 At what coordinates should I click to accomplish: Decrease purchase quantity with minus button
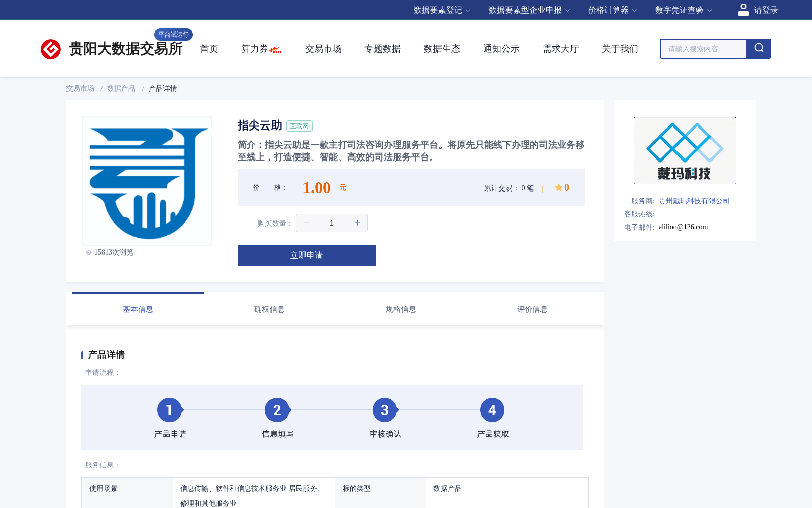tap(307, 223)
